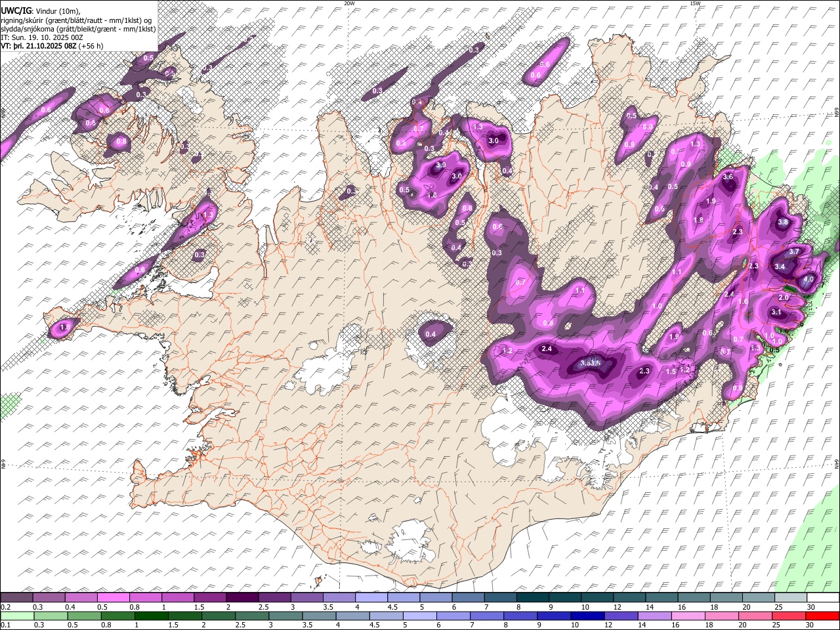Click the '3.1' precipitation value on the map
Viewport: 840px width, 630px height.
click(776, 312)
